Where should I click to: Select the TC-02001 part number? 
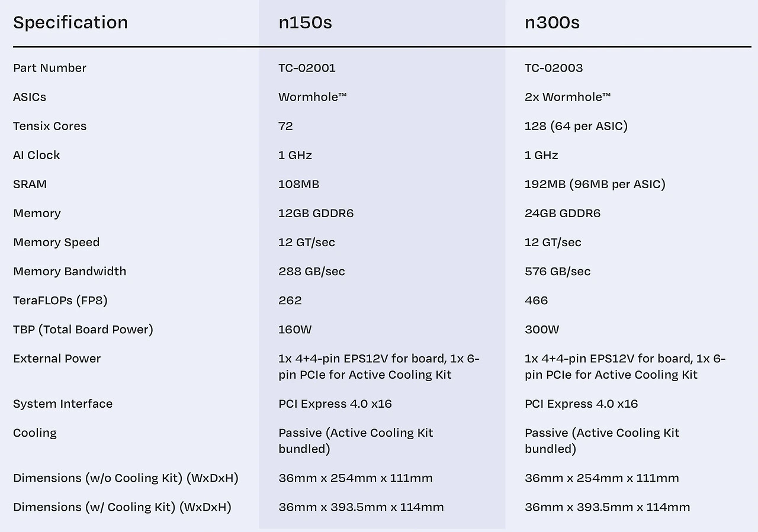click(x=307, y=68)
